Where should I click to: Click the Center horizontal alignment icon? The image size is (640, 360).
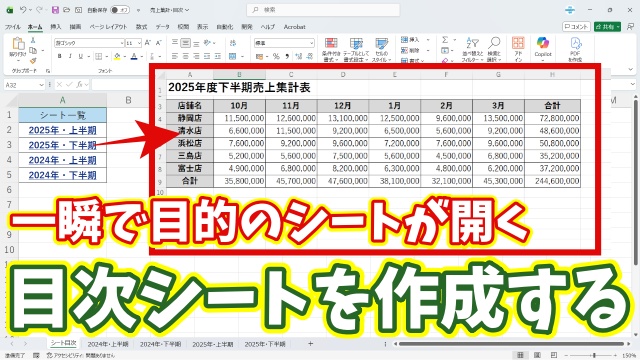(x=186, y=56)
